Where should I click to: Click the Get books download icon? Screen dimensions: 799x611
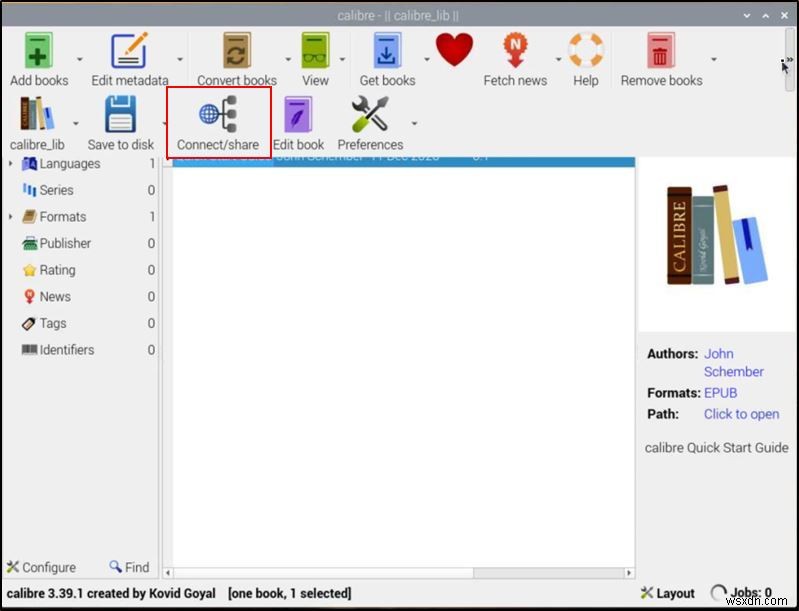coord(387,51)
